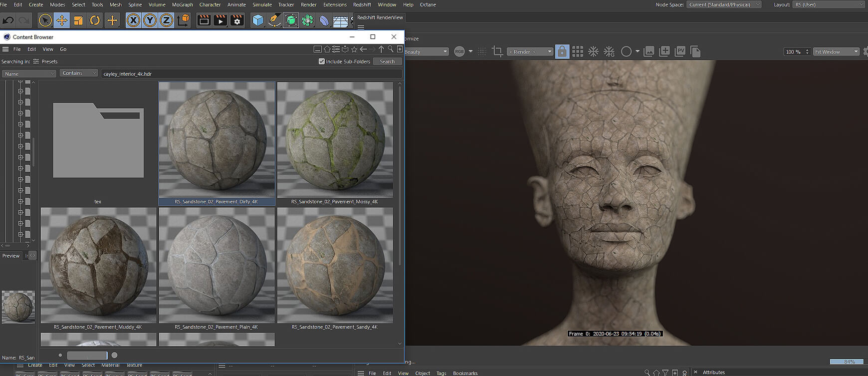Open the Beauty AOV dropdown
This screenshot has width=868, height=376.
[427, 51]
